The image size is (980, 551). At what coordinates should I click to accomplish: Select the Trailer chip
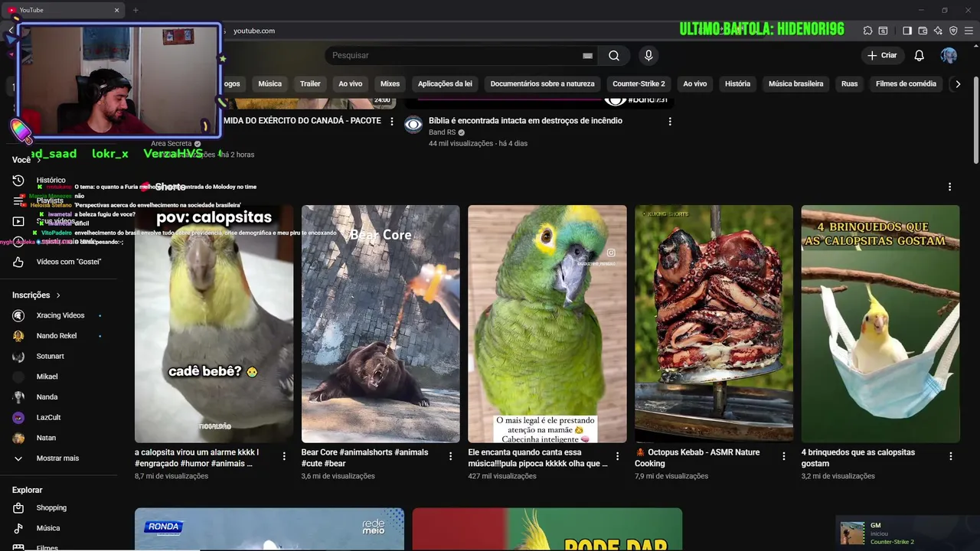click(x=310, y=83)
